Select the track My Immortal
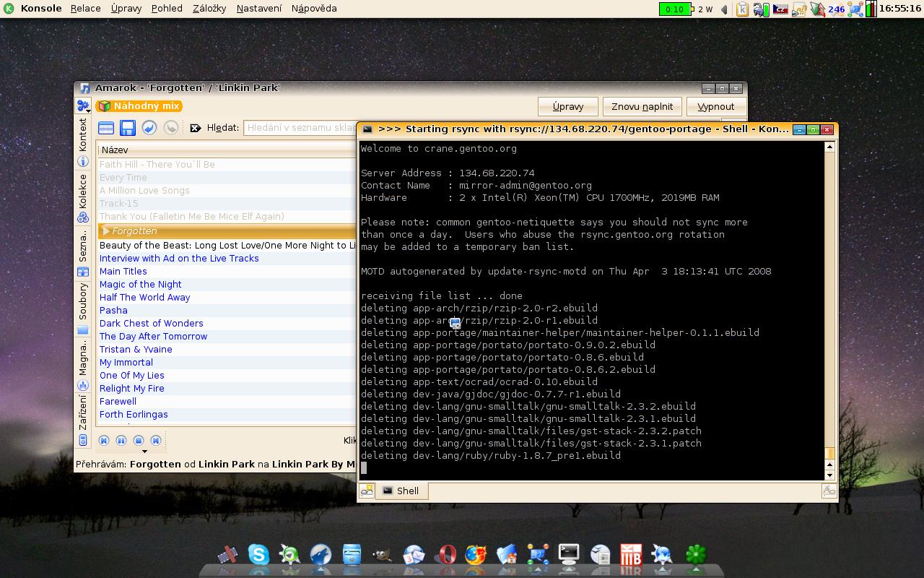The width and height of the screenshot is (924, 578). [227, 363]
